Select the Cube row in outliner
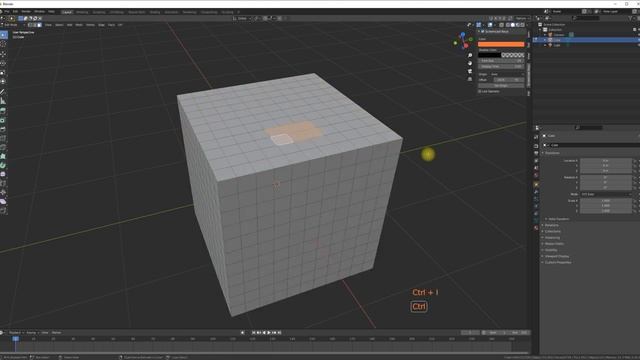640x360 pixels. (x=586, y=40)
